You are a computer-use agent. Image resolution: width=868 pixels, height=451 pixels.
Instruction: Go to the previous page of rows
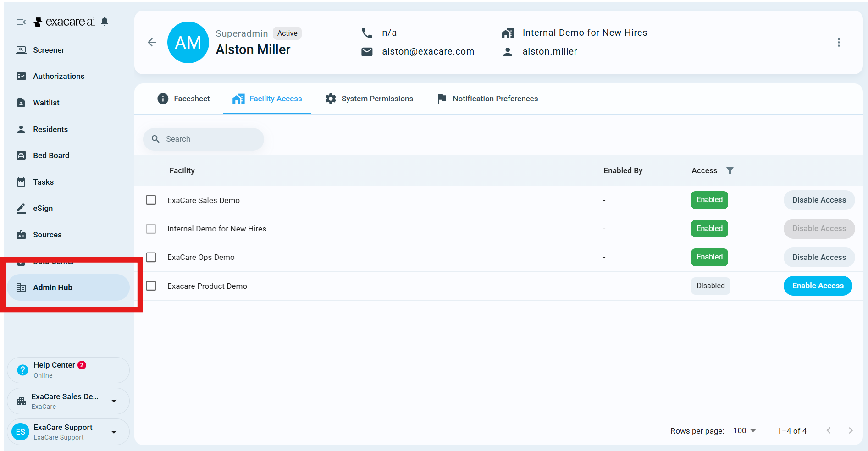click(829, 430)
